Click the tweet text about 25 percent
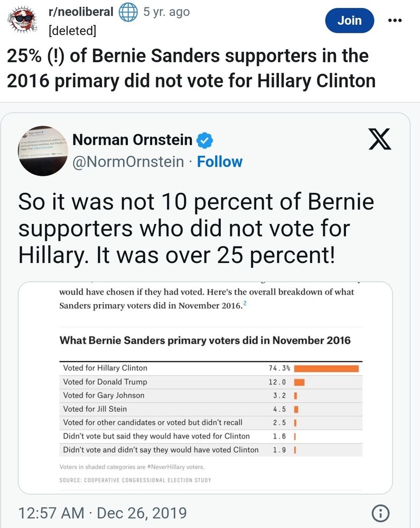 point(196,228)
